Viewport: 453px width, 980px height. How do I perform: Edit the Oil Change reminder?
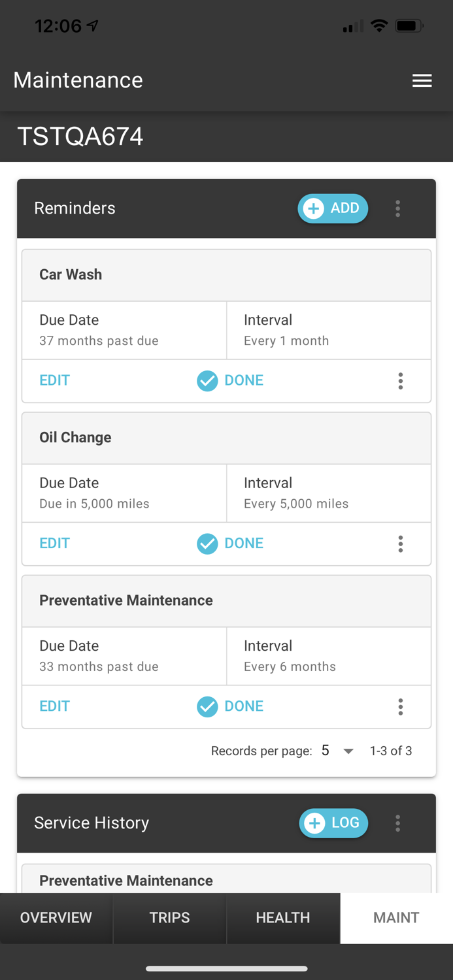point(54,544)
